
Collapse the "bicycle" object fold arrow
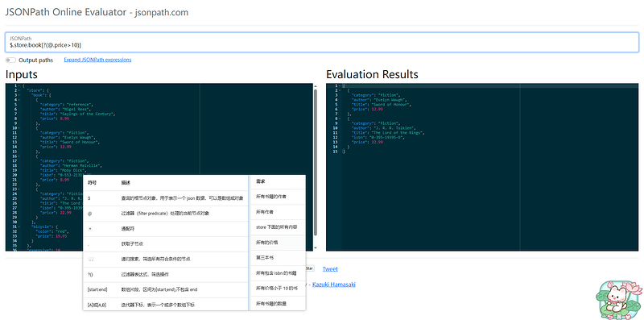tap(19, 226)
